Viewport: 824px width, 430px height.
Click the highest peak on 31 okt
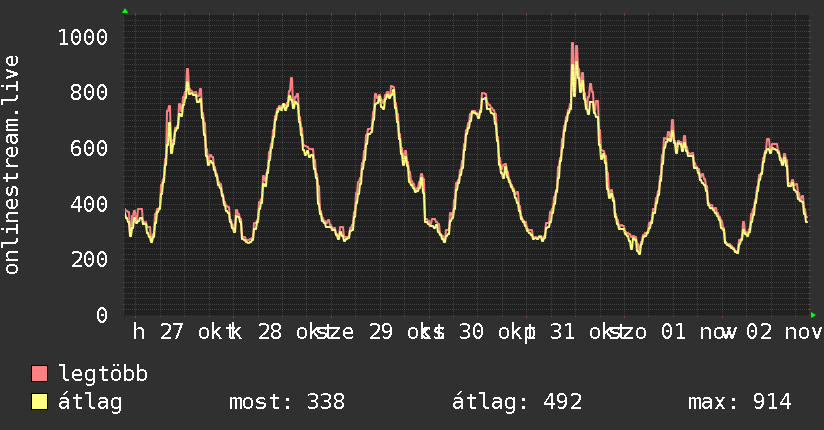pyautogui.click(x=573, y=44)
